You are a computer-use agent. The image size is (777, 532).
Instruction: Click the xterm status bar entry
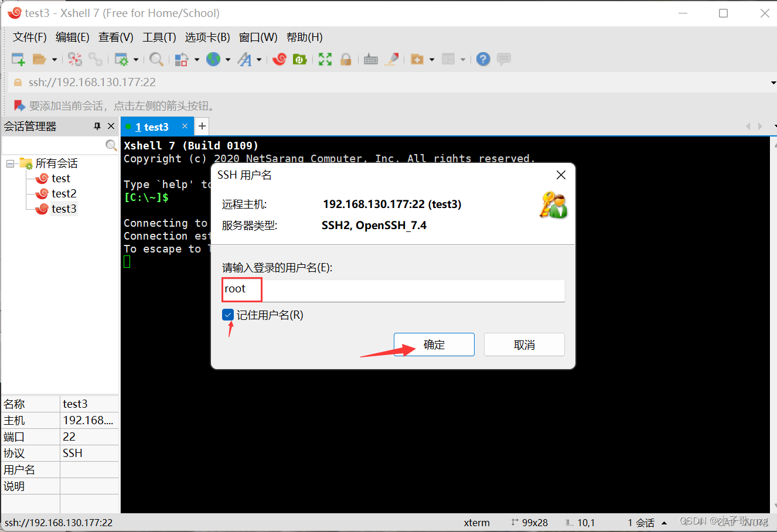coord(477,523)
